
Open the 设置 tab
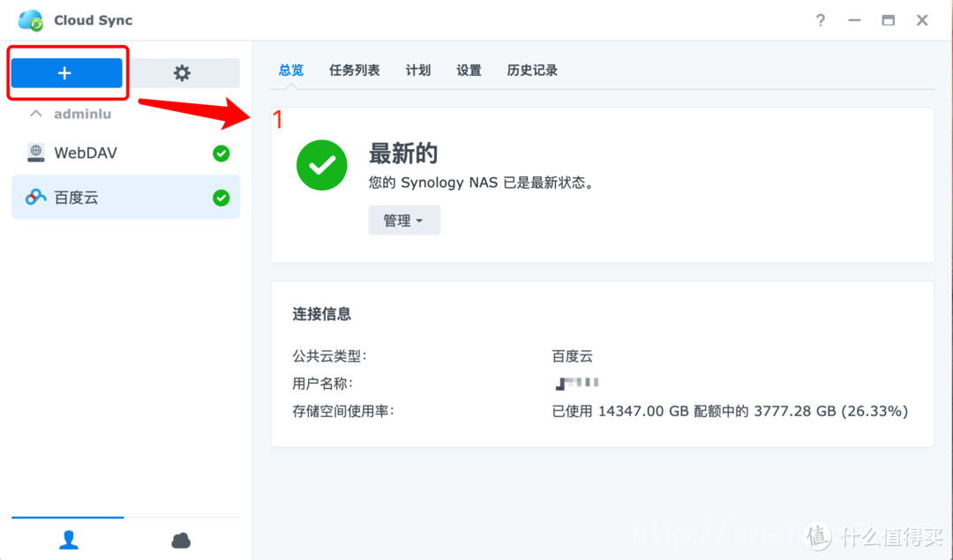coord(469,71)
